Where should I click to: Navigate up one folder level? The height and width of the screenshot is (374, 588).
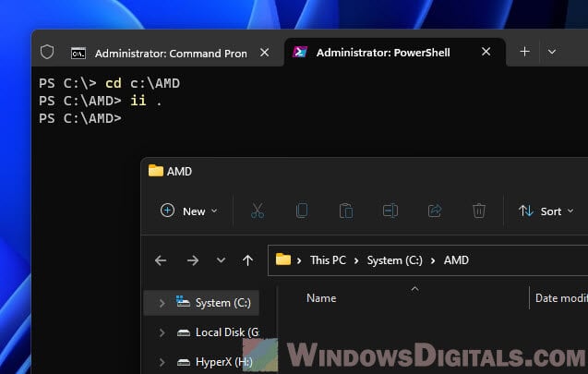pos(247,260)
